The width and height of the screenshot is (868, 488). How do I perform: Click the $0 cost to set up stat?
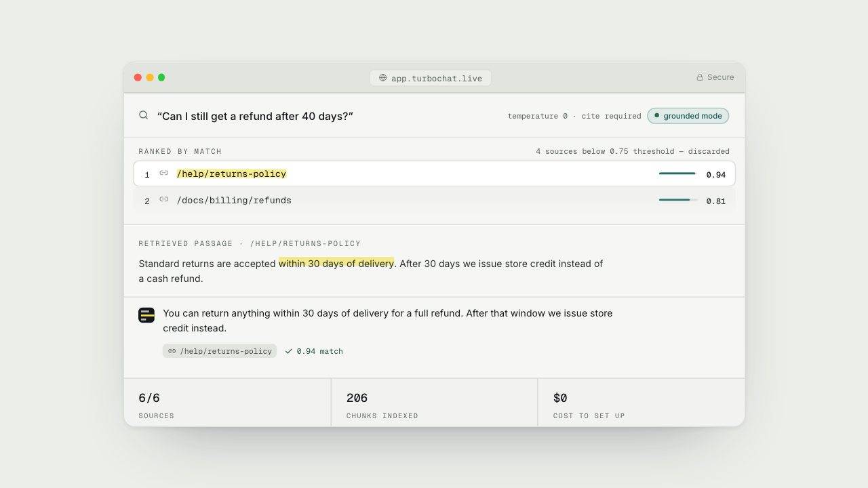(x=642, y=403)
